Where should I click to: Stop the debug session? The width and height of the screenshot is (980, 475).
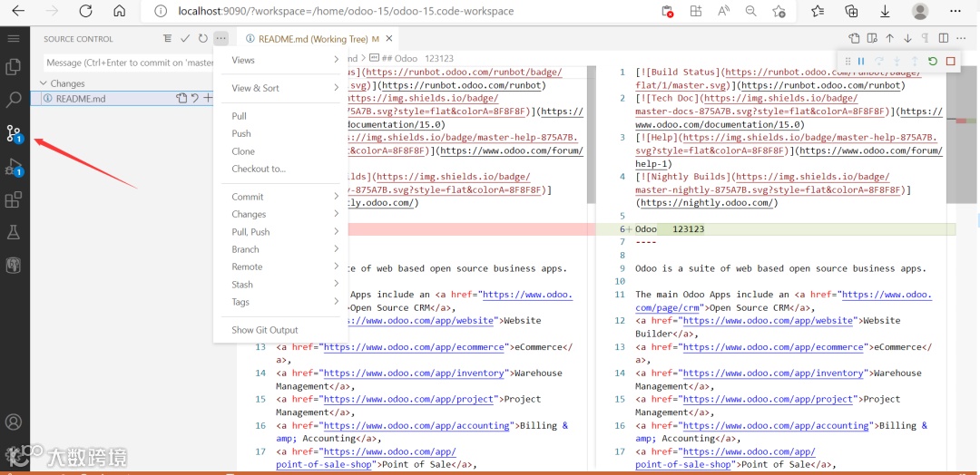951,61
